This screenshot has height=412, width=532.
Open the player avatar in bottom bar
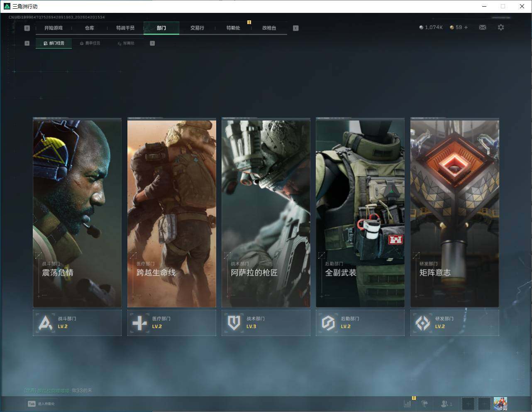coord(500,403)
